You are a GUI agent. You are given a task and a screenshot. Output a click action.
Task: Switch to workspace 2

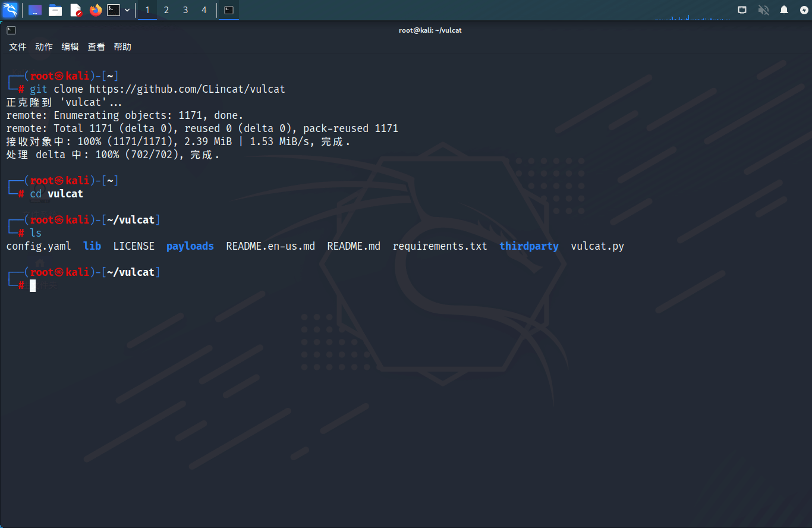(166, 10)
